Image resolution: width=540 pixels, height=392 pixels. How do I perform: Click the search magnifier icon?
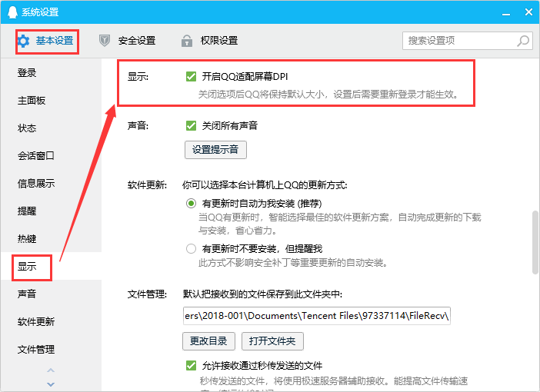tap(523, 41)
